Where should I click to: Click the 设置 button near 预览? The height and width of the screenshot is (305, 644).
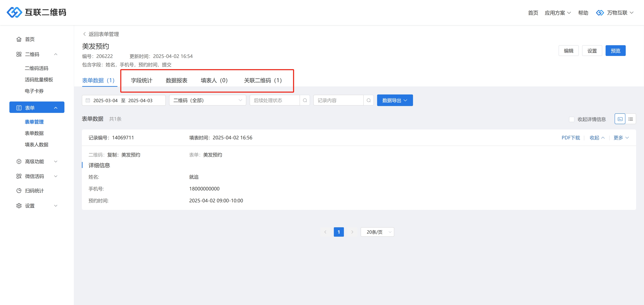tap(592, 51)
